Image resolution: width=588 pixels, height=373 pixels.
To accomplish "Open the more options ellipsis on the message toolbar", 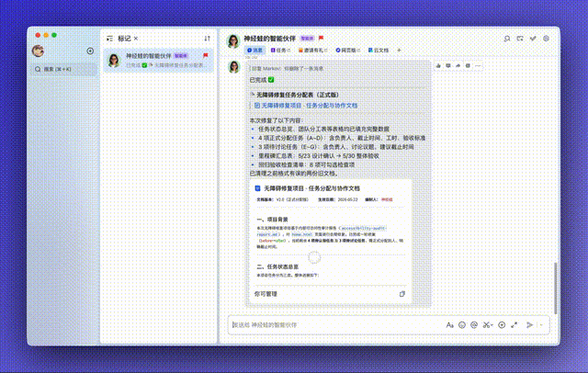I will coord(478,65).
